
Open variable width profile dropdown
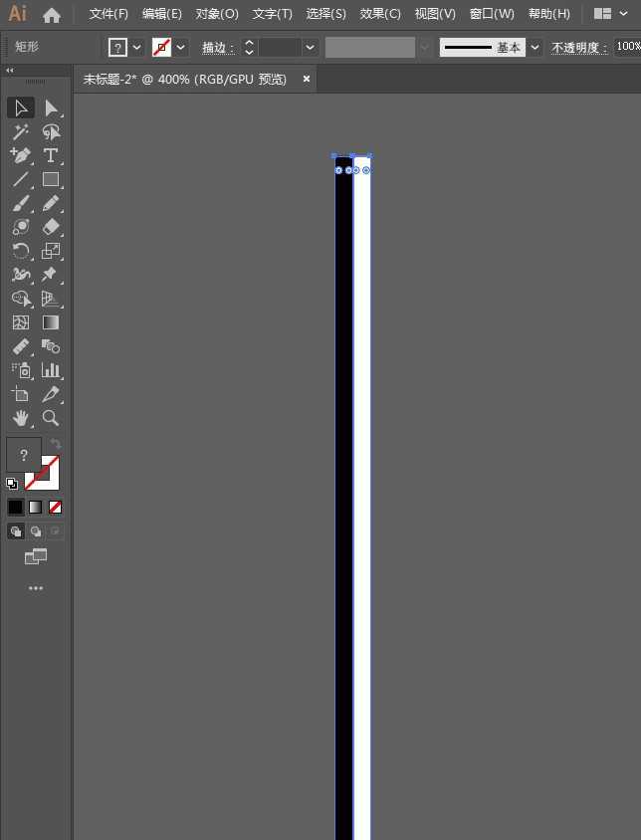425,47
